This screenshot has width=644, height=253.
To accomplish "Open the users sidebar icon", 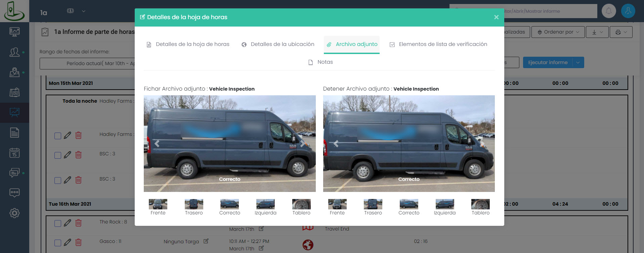I will click(x=14, y=52).
